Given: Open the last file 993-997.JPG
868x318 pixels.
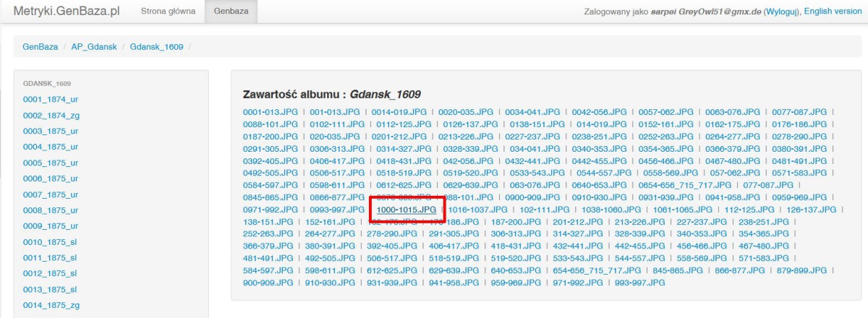Looking at the screenshot, I should tap(639, 283).
